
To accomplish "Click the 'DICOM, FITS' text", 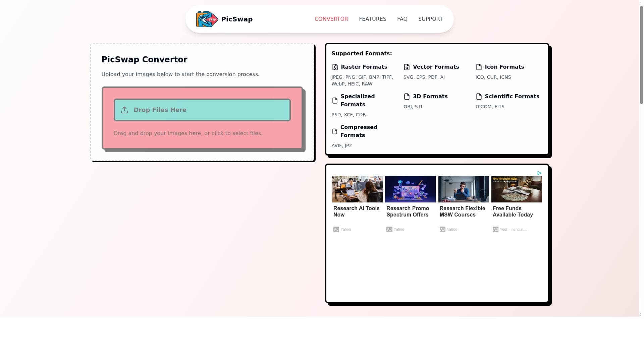I will [x=490, y=107].
